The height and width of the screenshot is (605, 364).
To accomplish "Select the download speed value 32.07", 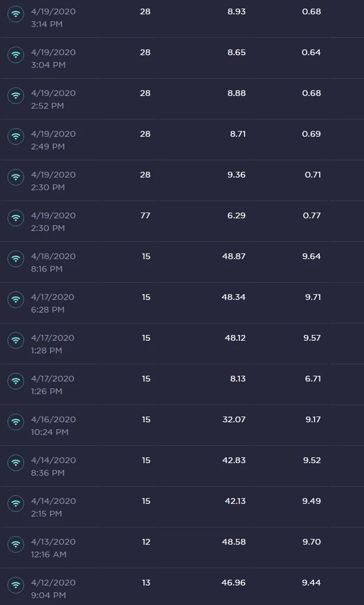I will pyautogui.click(x=234, y=419).
